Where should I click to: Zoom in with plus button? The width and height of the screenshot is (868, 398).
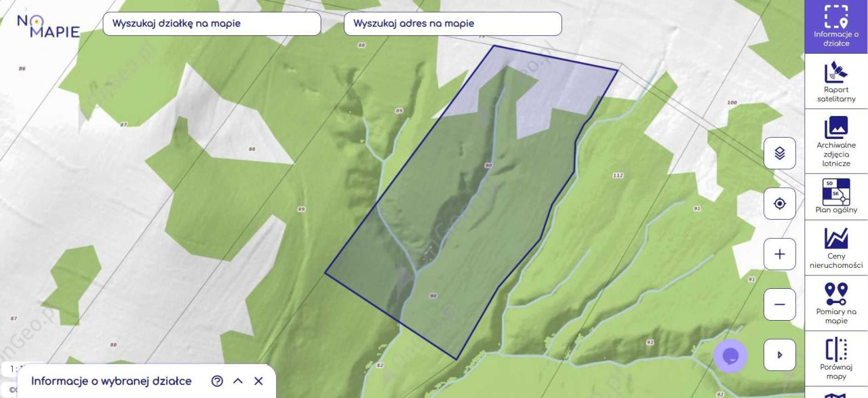tap(780, 254)
